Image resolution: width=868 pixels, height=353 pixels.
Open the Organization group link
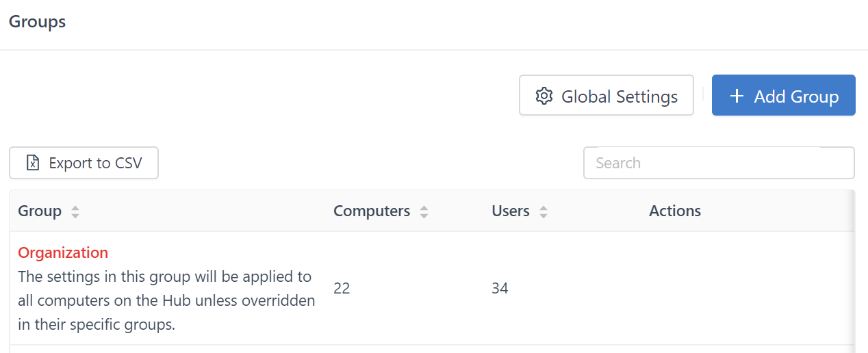pyautogui.click(x=63, y=252)
